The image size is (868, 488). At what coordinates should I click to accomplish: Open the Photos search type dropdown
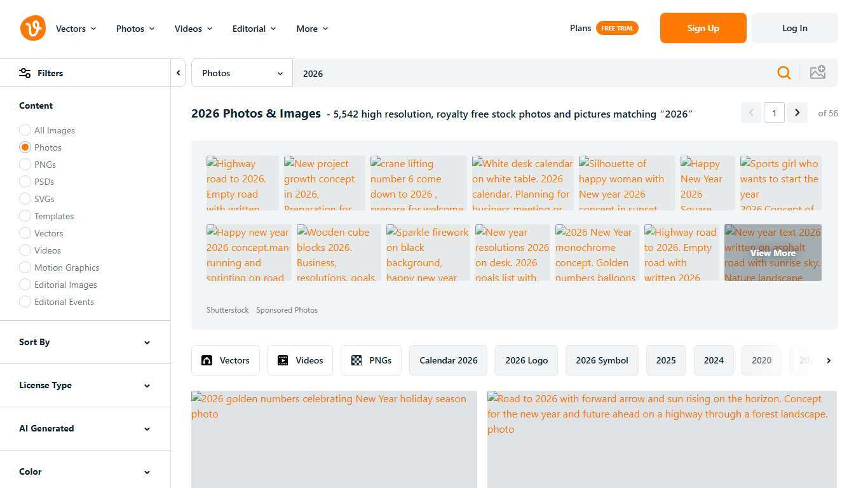(241, 73)
